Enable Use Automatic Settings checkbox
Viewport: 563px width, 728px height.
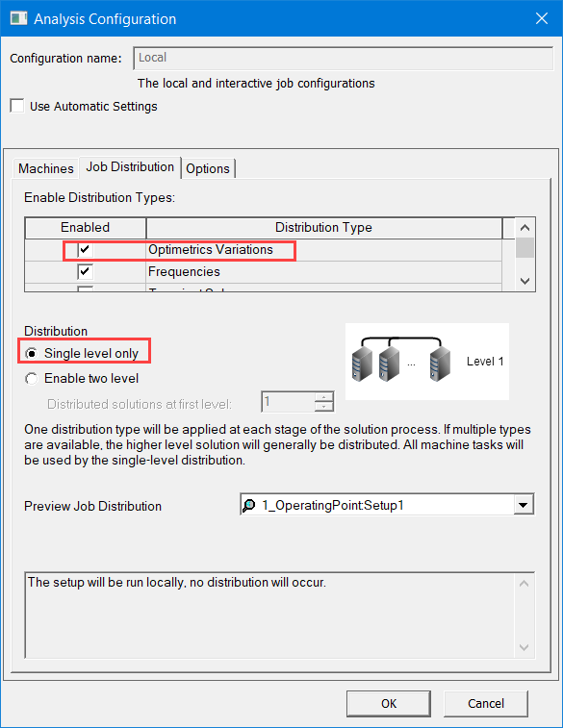(x=17, y=106)
